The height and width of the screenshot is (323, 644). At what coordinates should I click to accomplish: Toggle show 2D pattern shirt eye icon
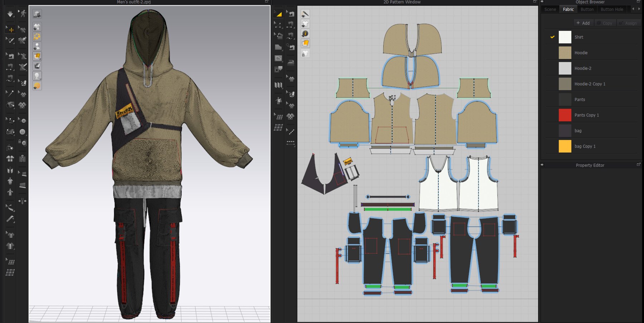(x=305, y=24)
